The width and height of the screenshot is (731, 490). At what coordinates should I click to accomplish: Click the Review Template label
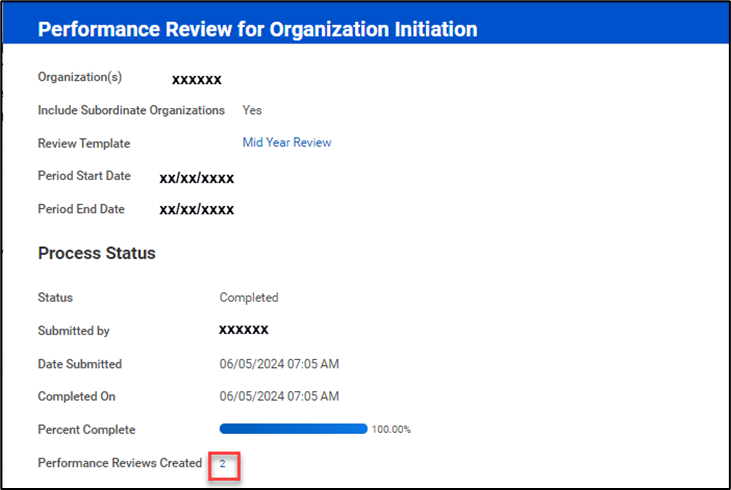pyautogui.click(x=84, y=144)
